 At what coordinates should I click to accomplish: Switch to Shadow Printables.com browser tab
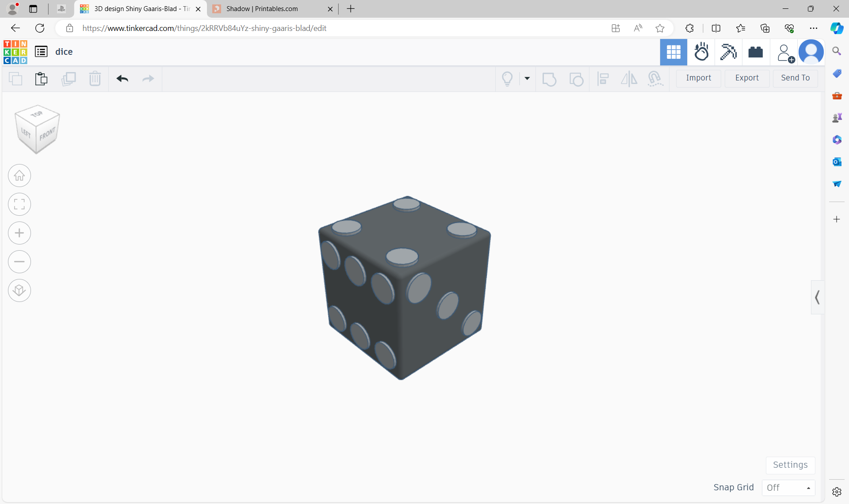point(273,9)
